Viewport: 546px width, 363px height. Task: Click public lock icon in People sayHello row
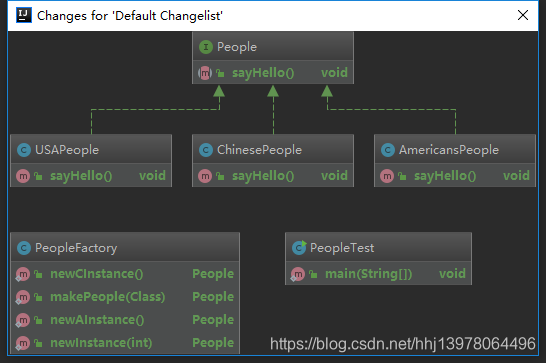coord(220,73)
